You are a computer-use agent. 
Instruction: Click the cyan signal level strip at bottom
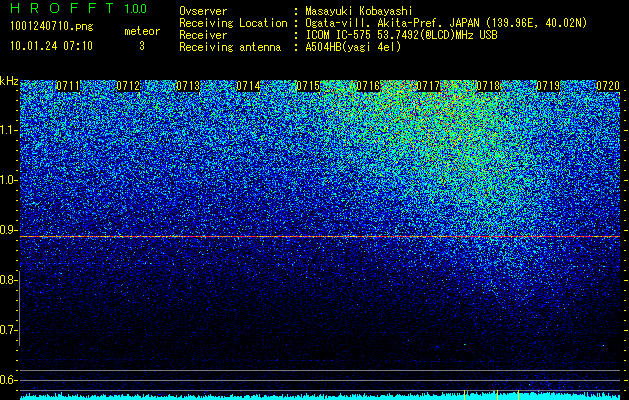point(320,396)
